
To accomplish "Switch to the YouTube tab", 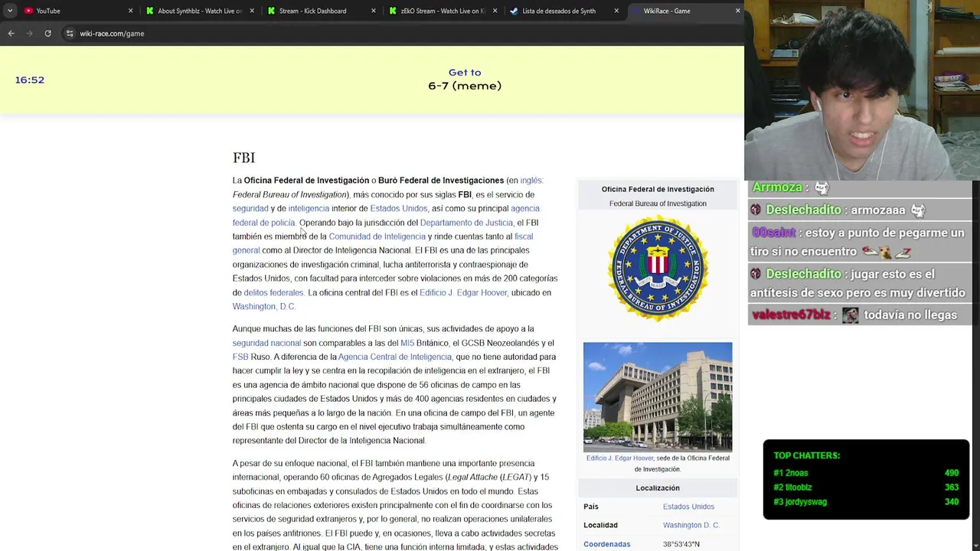I will [x=77, y=11].
